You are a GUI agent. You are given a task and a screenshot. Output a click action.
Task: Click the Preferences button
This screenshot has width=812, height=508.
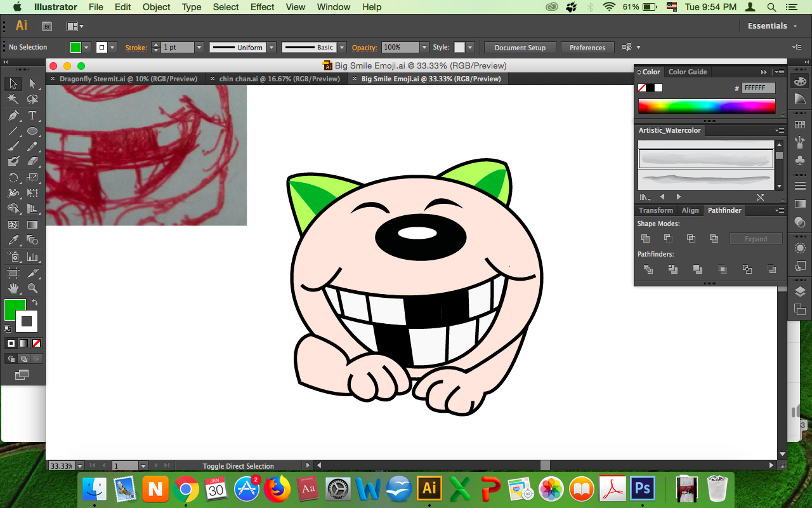pyautogui.click(x=587, y=48)
